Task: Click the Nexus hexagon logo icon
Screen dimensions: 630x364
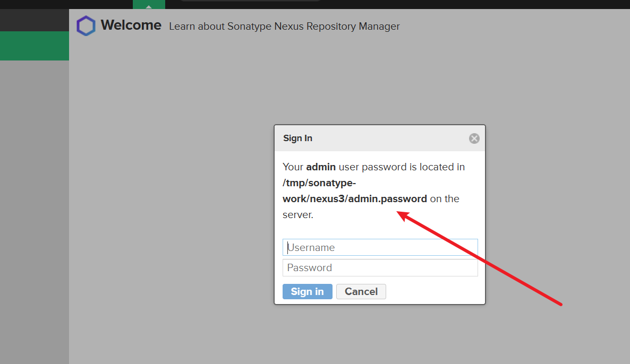Action: coord(86,26)
